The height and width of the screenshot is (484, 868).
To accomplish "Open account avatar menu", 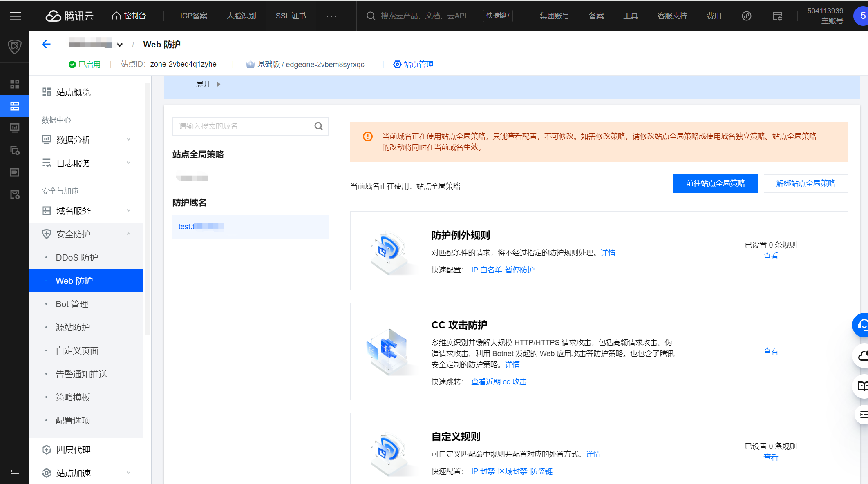I will pos(861,16).
